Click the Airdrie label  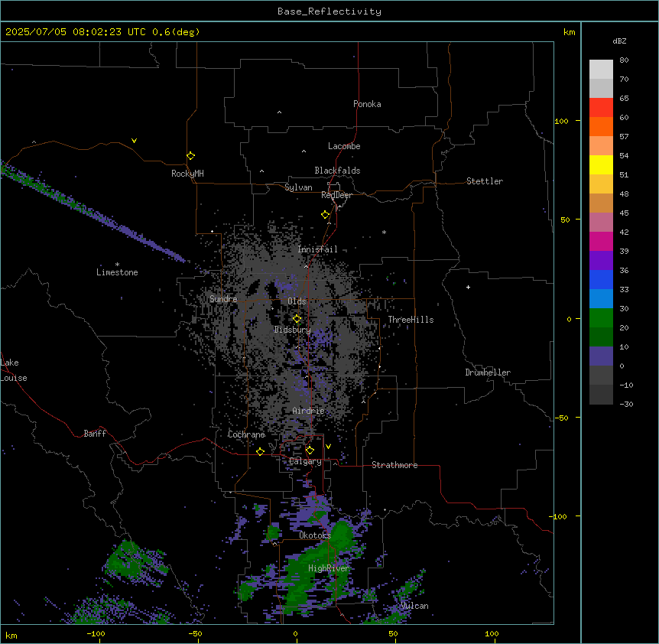[x=309, y=411]
